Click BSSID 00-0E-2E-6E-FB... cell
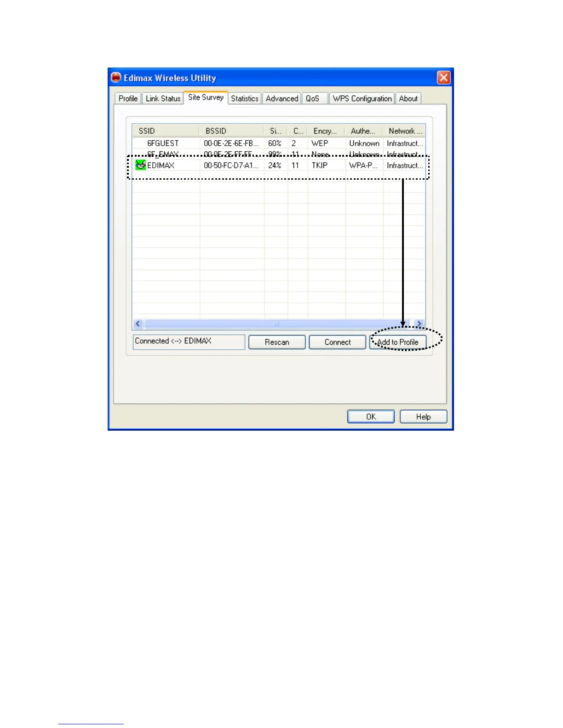The width and height of the screenshot is (563, 728). (x=231, y=143)
